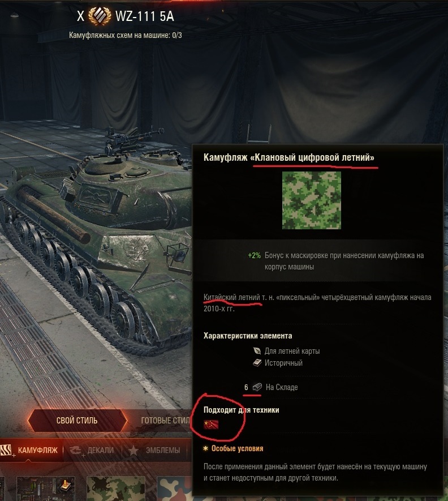448x501 pixels.
Task: Open the ЭМБЛЕМЫ tab
Action: pos(154,450)
